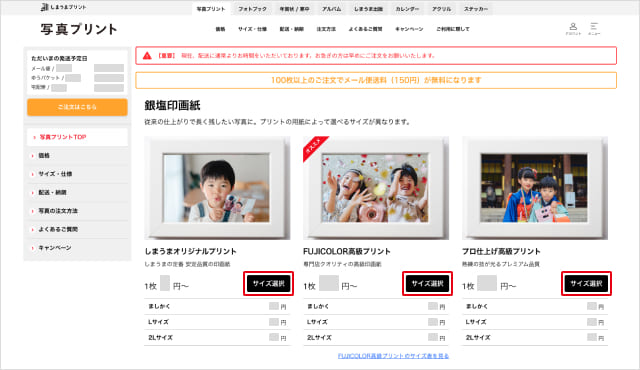Image resolution: width=640 pixels, height=370 pixels.
Task: Open the account icon in the header
Action: tap(573, 29)
